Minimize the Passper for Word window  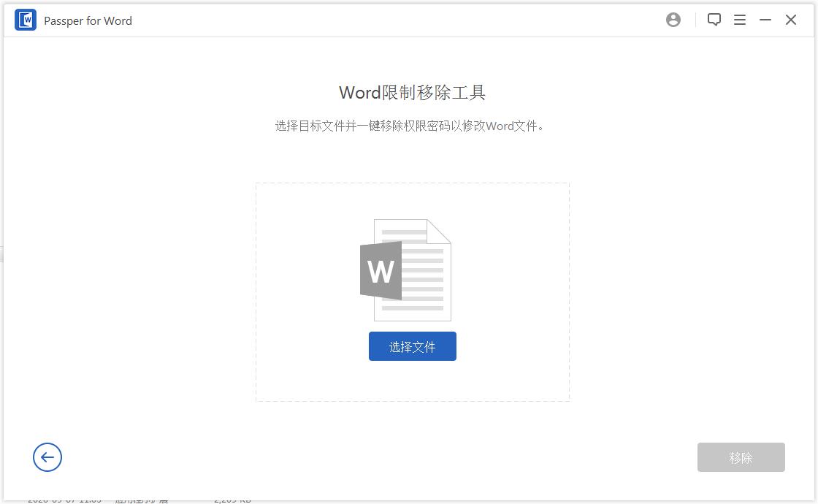coord(765,20)
